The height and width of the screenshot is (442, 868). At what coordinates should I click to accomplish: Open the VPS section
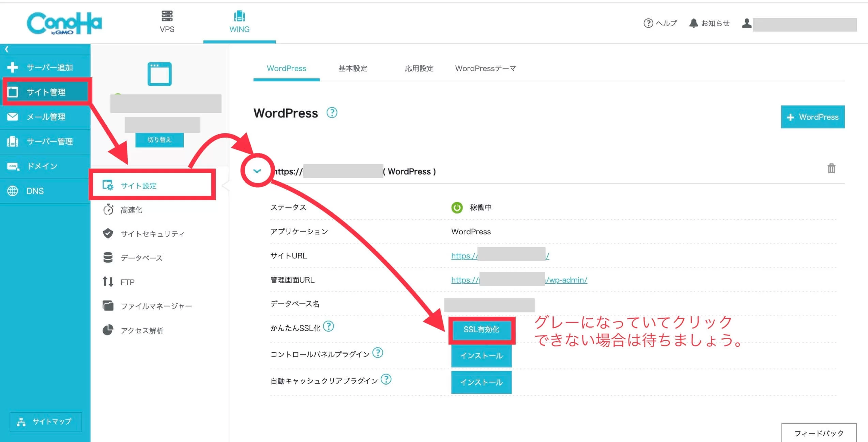point(167,22)
